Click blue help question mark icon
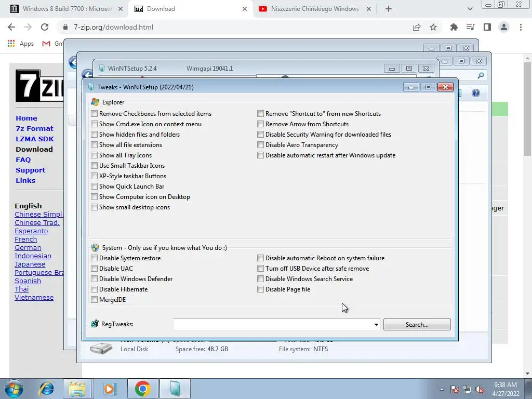The image size is (532, 399). point(476,93)
